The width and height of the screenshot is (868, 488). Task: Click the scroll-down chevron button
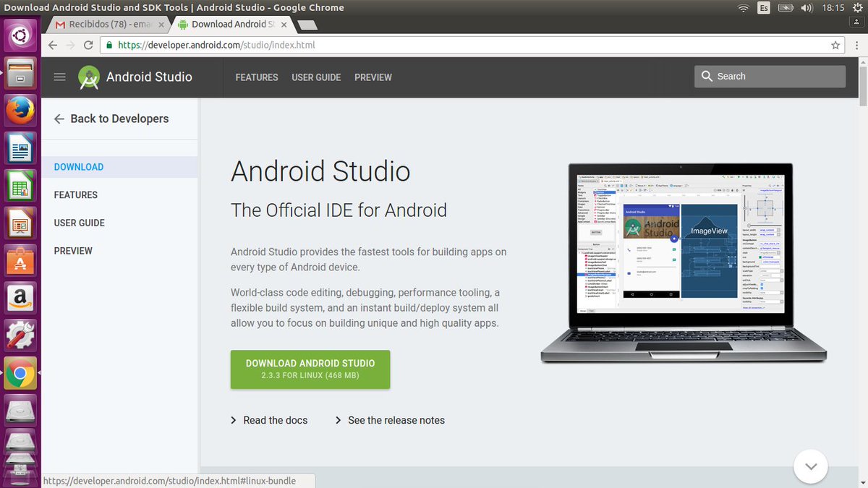pos(810,466)
